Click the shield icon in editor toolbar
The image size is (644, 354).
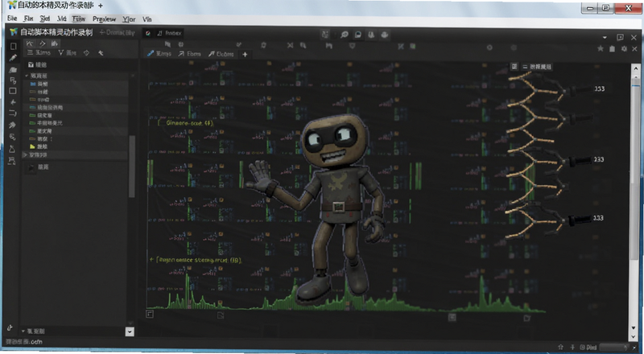[352, 47]
